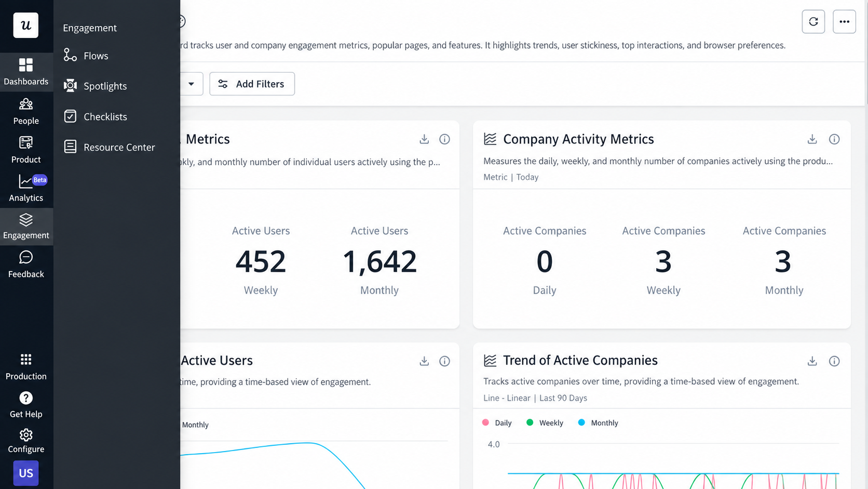Open Get Help

point(26,405)
